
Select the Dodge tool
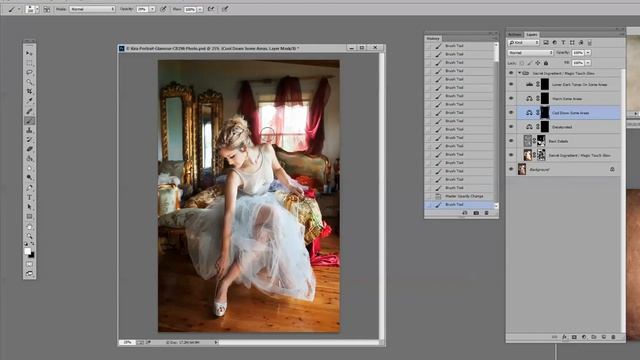pos(29,178)
